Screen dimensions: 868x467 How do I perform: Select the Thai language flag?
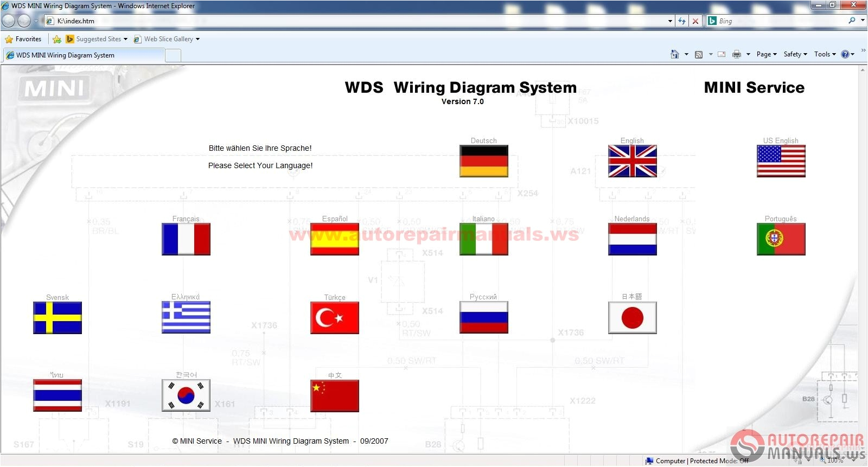(58, 395)
